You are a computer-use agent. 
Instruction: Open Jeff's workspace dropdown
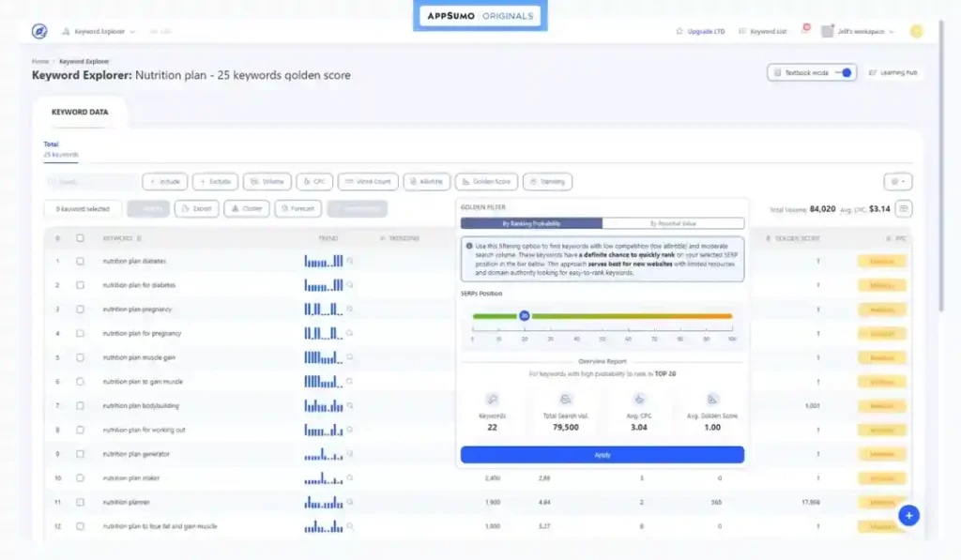pyautogui.click(x=859, y=31)
